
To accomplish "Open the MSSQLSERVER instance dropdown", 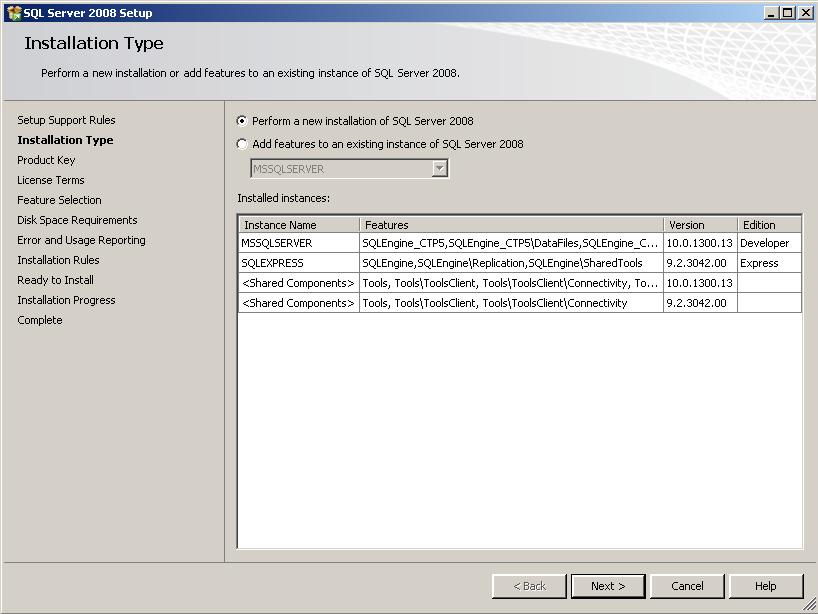I will (436, 168).
